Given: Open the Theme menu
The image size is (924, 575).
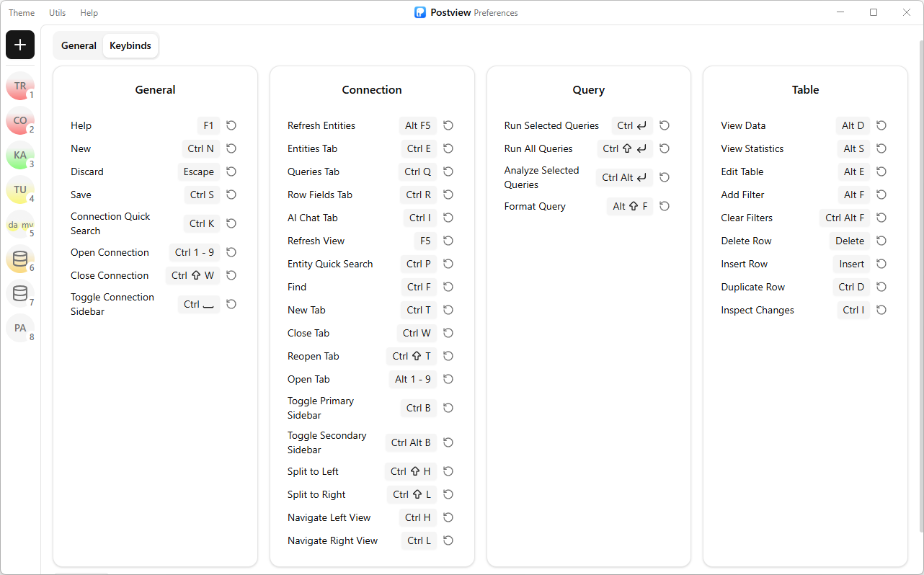Looking at the screenshot, I should point(22,13).
